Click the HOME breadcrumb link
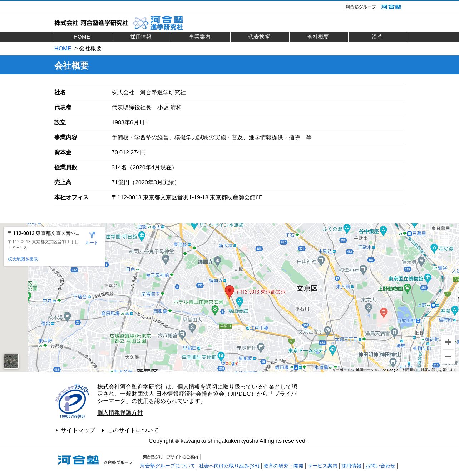This screenshot has height=476, width=459. pyautogui.click(x=63, y=49)
